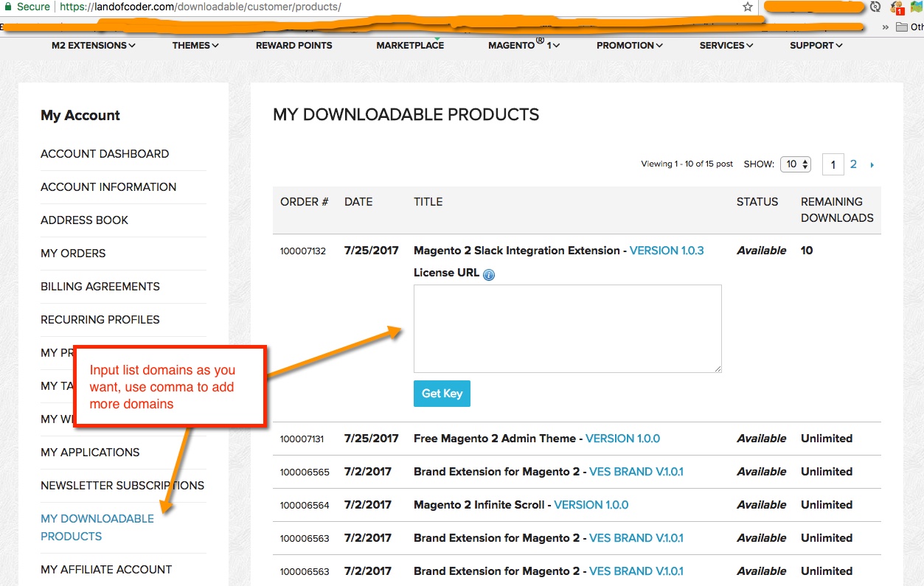Viewport: 924px width, 586px height.
Task: Click the Get Key button
Action: click(x=442, y=394)
